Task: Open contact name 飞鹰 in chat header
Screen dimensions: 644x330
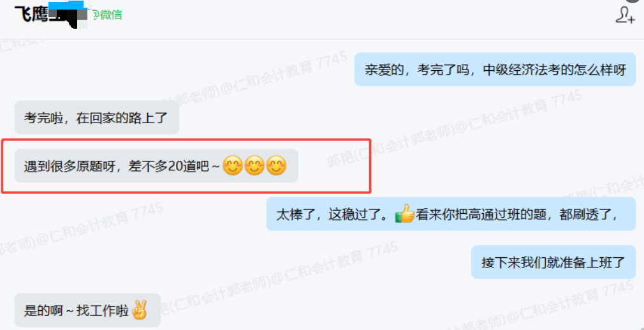Action: tap(31, 15)
